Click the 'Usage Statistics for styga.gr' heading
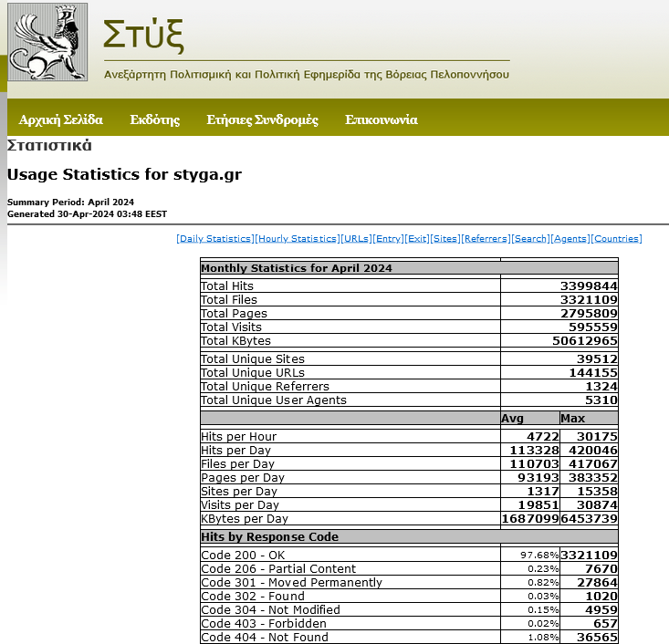The width and height of the screenshot is (669, 644). (125, 174)
